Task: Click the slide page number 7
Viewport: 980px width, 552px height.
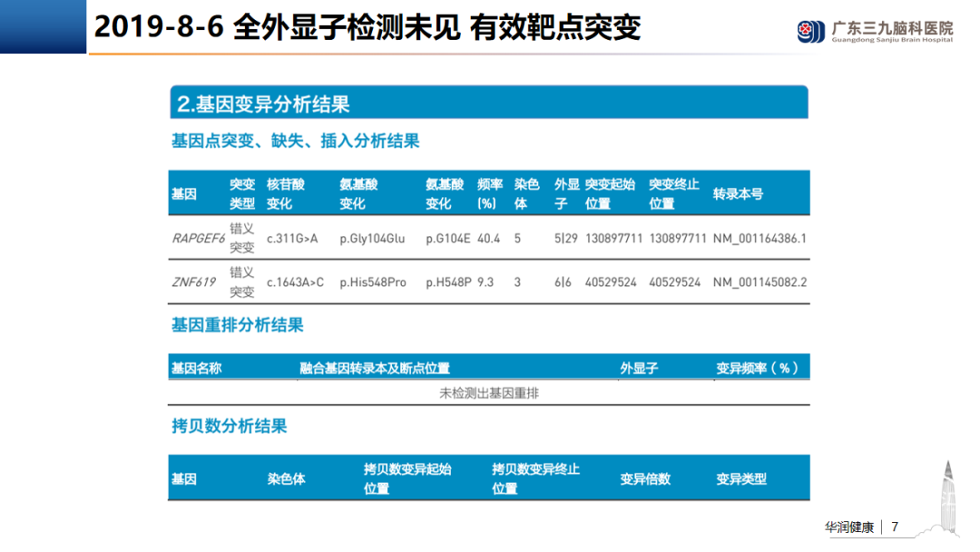Action: click(895, 527)
